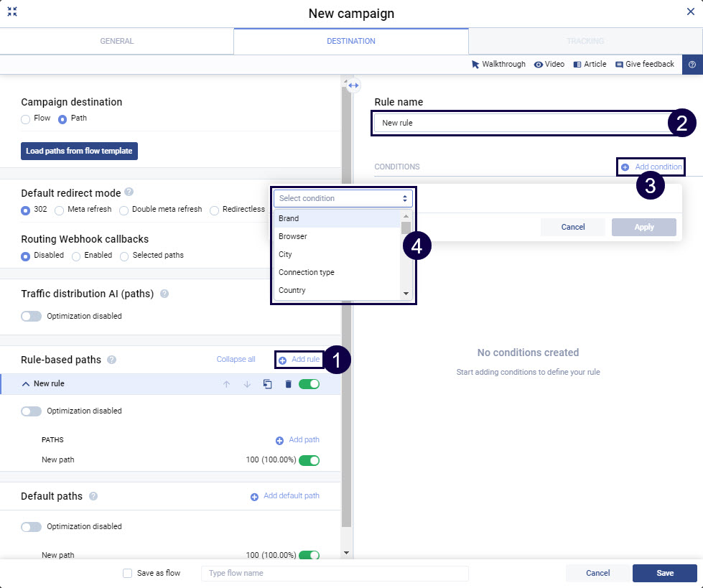703x588 pixels.
Task: Switch to the General tab
Action: [116, 41]
